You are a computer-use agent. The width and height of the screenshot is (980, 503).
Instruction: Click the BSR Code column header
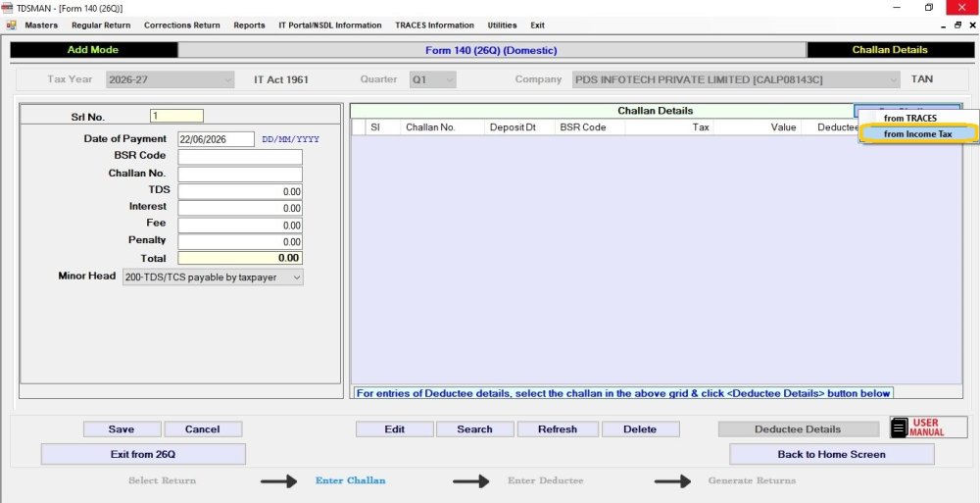(x=590, y=127)
